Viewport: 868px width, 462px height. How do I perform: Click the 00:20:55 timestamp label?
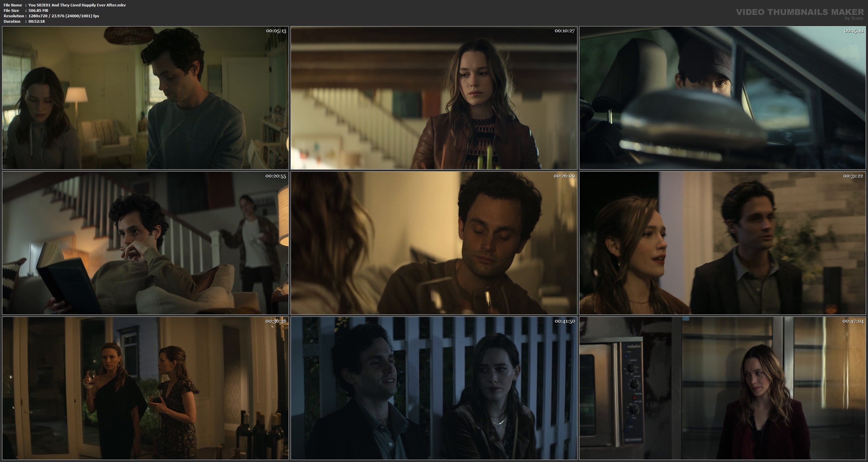[x=276, y=176]
